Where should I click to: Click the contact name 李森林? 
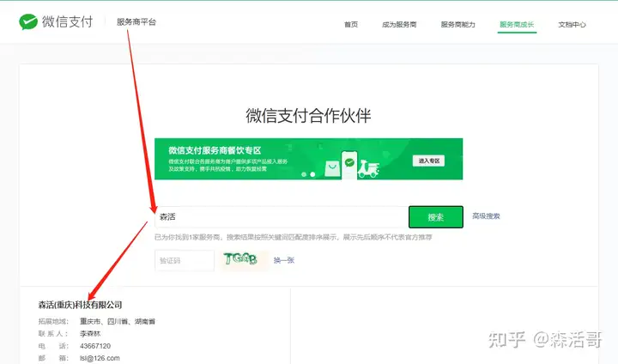(x=90, y=334)
